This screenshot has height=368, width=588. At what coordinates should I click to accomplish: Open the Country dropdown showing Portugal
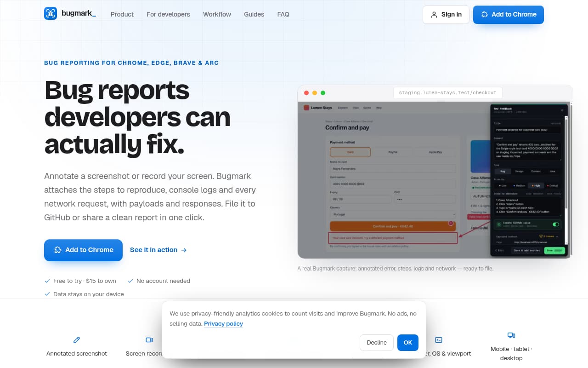pos(393,214)
